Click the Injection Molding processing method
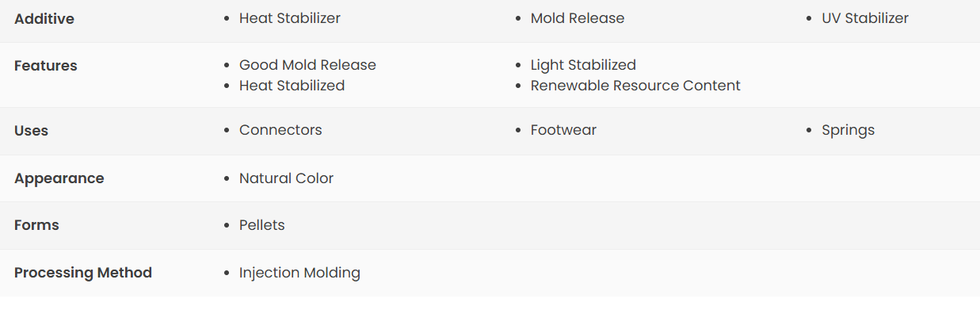The image size is (980, 310). [x=299, y=273]
